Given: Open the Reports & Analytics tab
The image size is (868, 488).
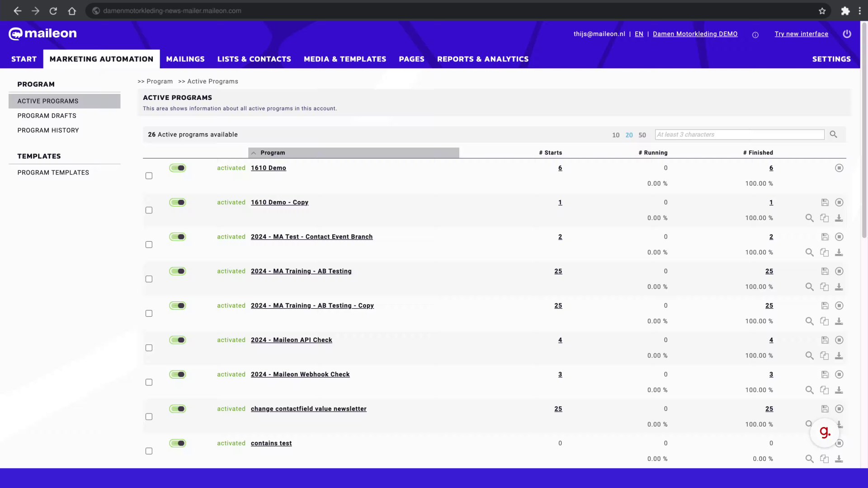Looking at the screenshot, I should pyautogui.click(x=483, y=59).
